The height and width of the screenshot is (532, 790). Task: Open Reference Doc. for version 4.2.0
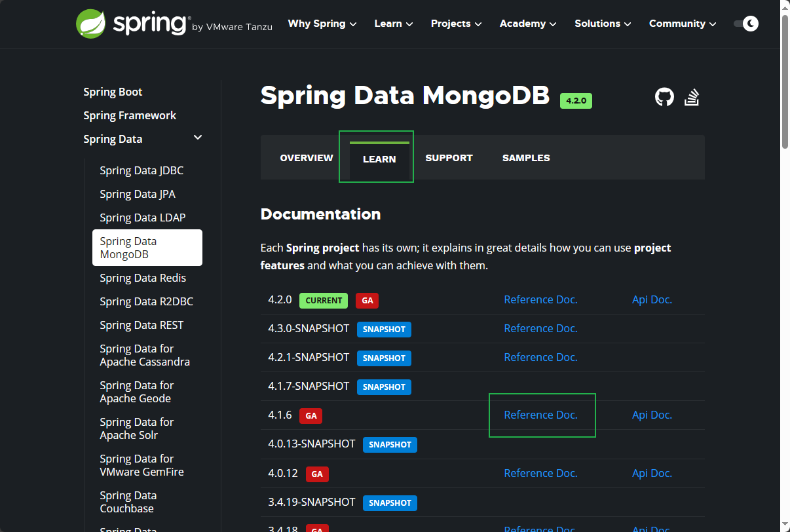[540, 299]
